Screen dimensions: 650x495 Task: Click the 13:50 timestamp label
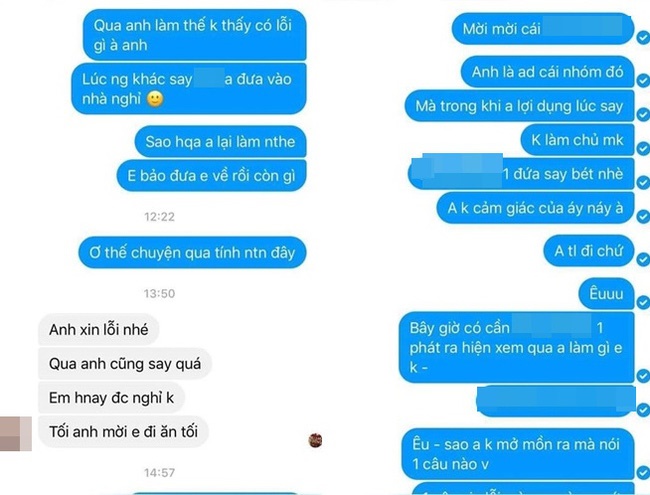[159, 294]
